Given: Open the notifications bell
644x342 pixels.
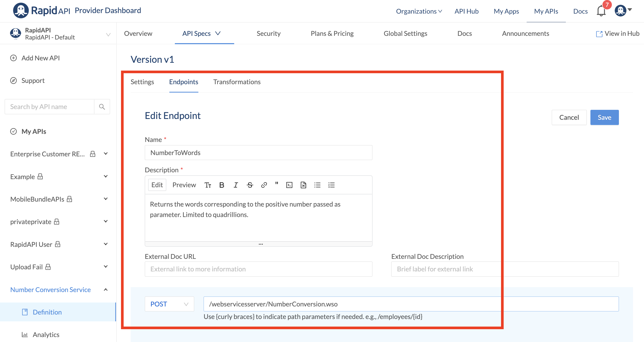Looking at the screenshot, I should (601, 11).
